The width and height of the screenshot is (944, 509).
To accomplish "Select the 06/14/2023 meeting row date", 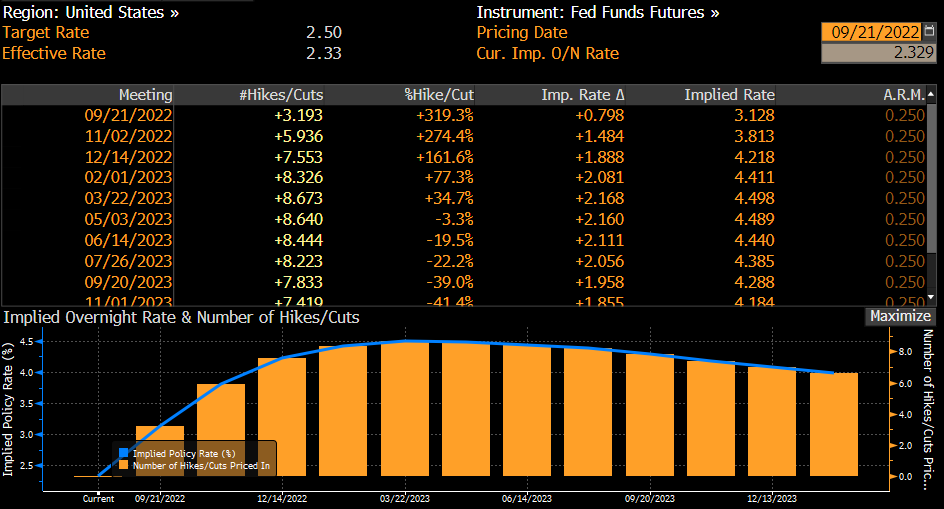I will point(128,240).
